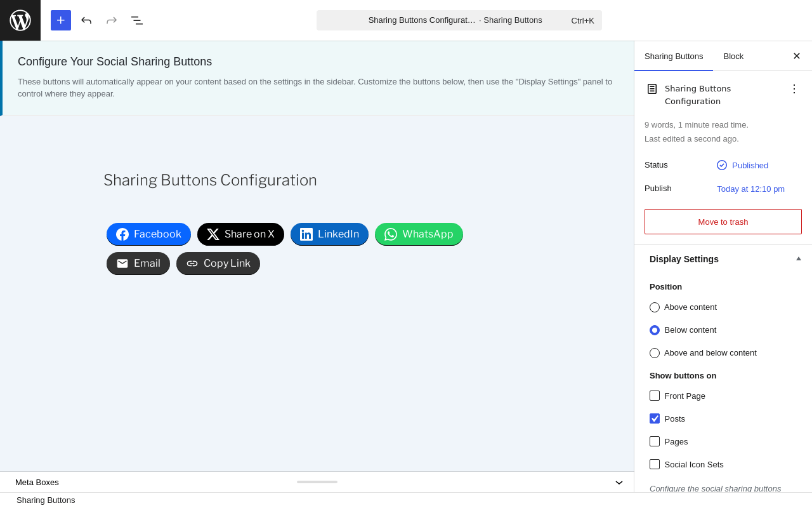
Task: Click the Copy Link button
Action: click(218, 264)
